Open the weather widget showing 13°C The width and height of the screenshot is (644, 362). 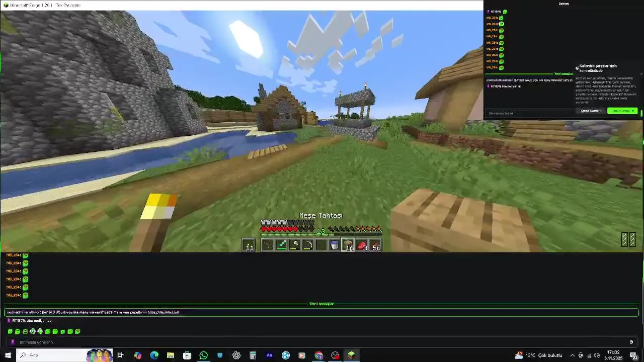pyautogui.click(x=538, y=355)
